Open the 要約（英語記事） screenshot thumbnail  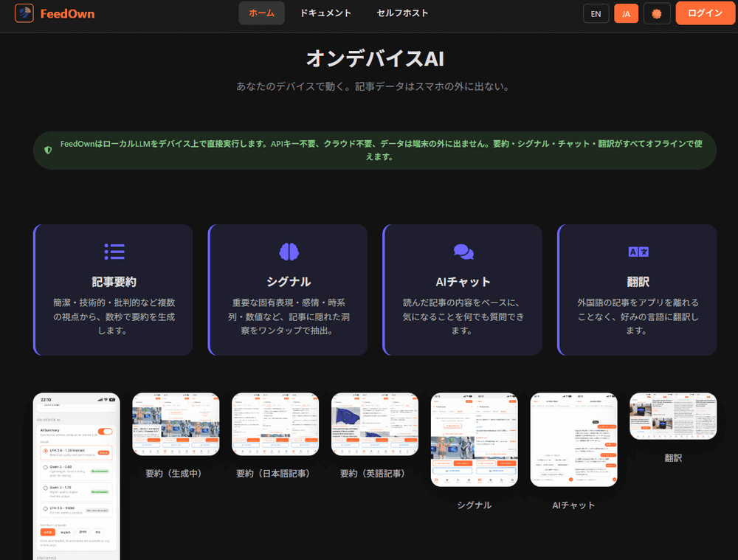(375, 424)
